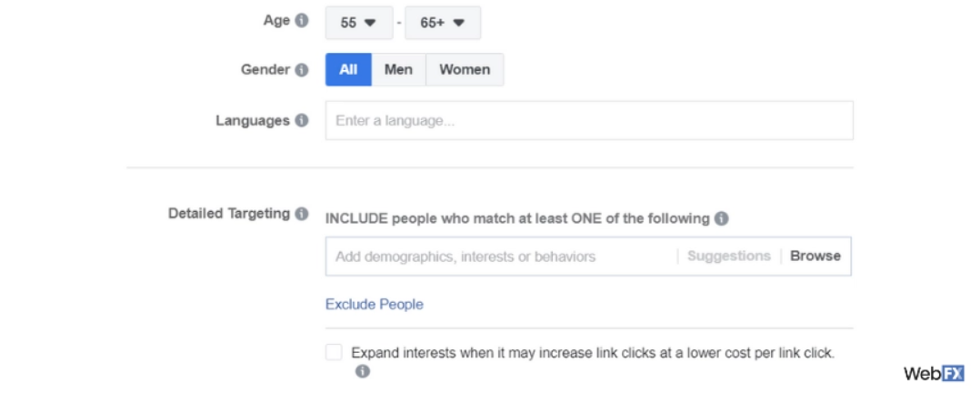Open the Languages info tooltip icon
The image size is (980, 394).
coord(302,120)
